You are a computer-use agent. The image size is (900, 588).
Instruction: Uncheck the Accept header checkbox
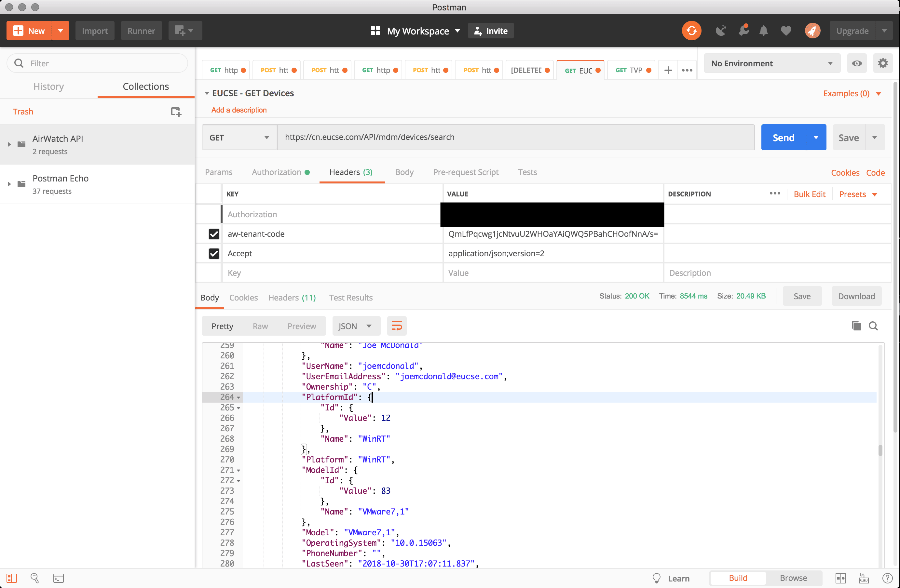tap(214, 254)
